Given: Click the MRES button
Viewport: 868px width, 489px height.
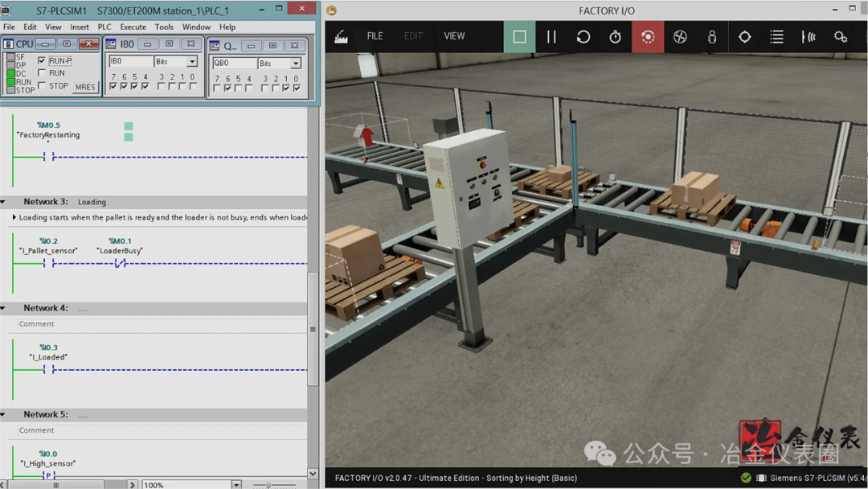Looking at the screenshot, I should tap(84, 87).
